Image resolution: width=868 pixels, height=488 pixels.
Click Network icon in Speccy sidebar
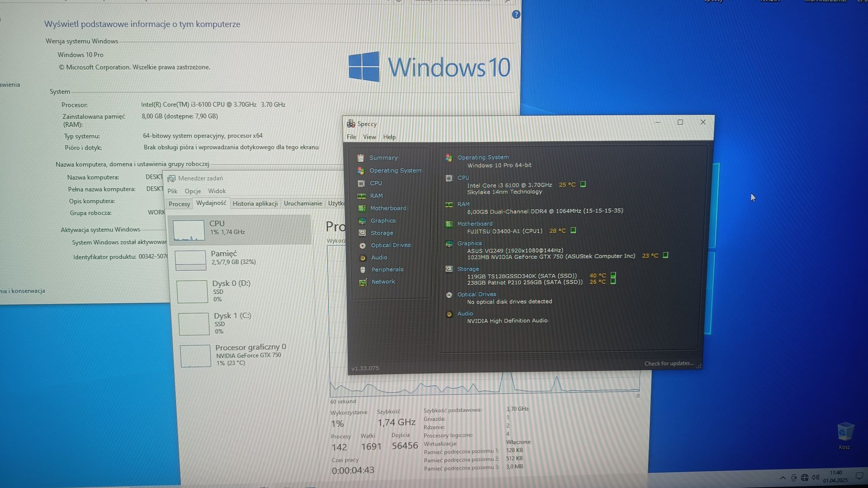coord(363,282)
